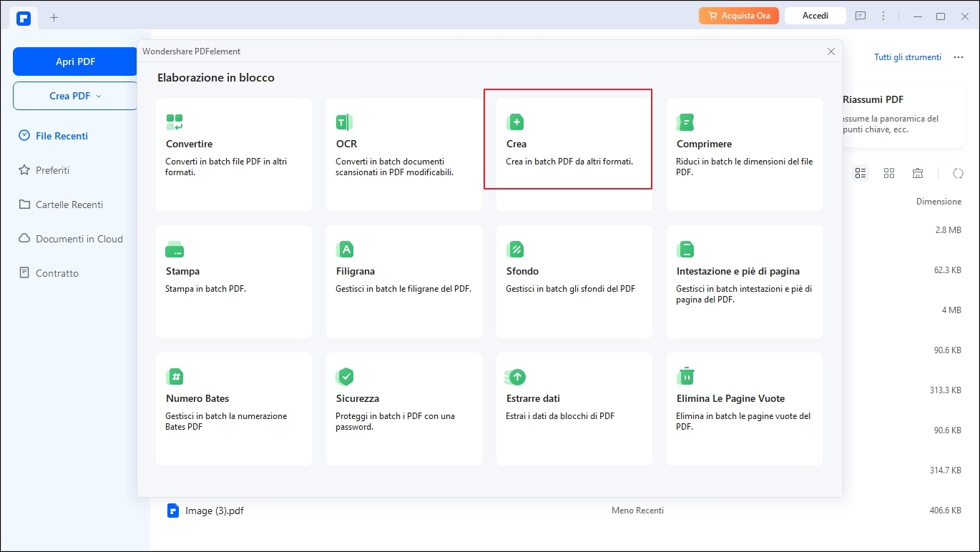Viewport: 980px width, 552px height.
Task: Click the Filigrana watermark icon
Action: (345, 250)
